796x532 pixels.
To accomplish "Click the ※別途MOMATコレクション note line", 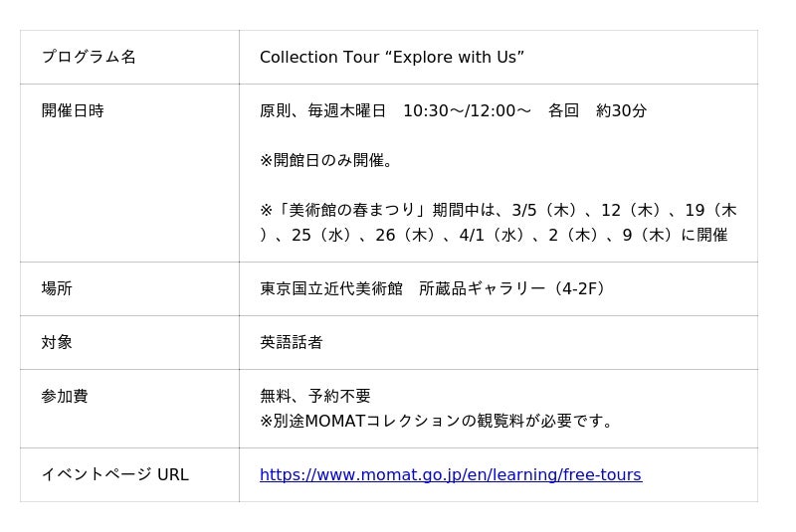I will (x=439, y=422).
